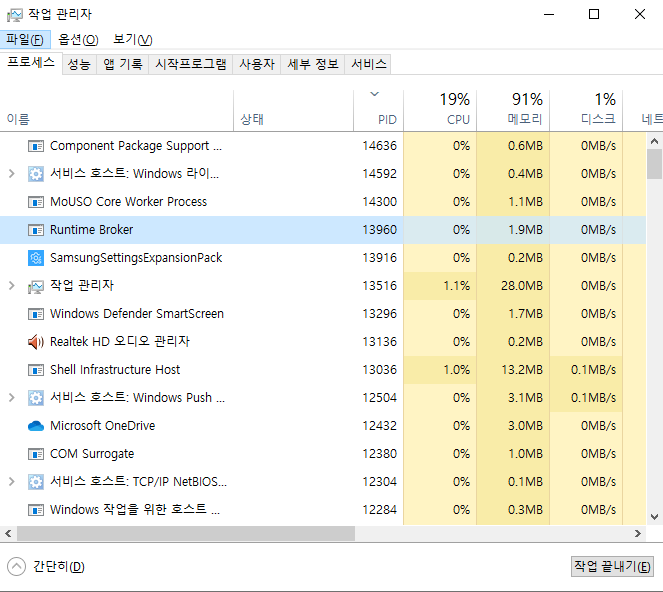The image size is (663, 592).
Task: Select the Microsoft OneDrive row name
Action: (x=102, y=425)
